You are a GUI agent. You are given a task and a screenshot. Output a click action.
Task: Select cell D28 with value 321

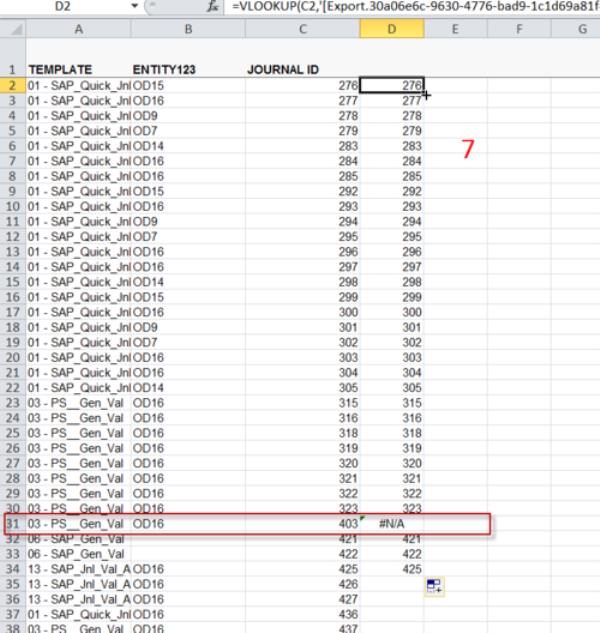pos(392,478)
